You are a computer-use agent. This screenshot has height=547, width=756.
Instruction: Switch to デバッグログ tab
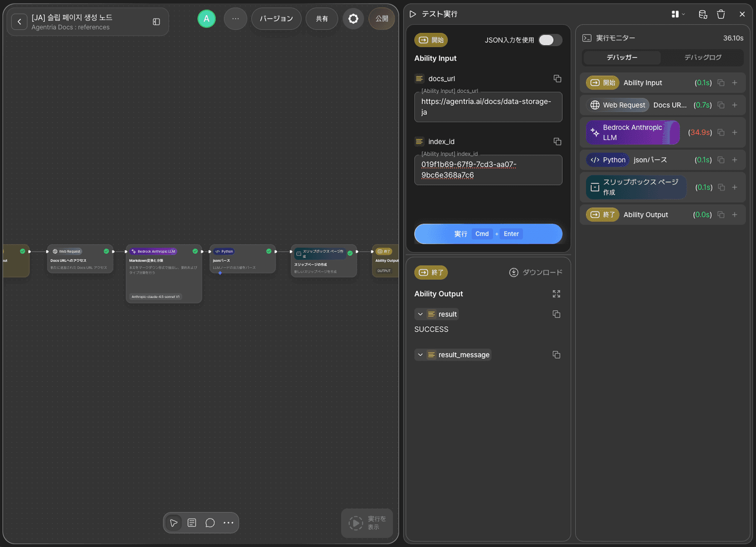[702, 58]
